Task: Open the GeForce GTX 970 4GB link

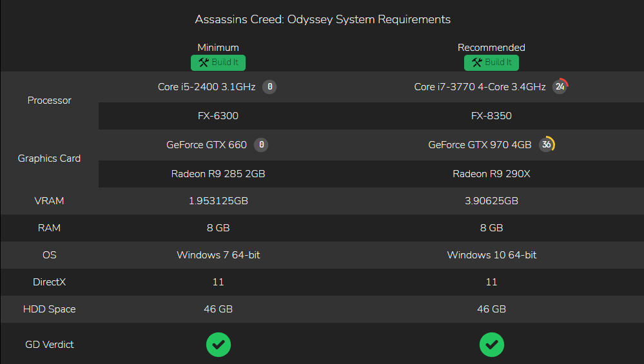Action: [x=480, y=145]
